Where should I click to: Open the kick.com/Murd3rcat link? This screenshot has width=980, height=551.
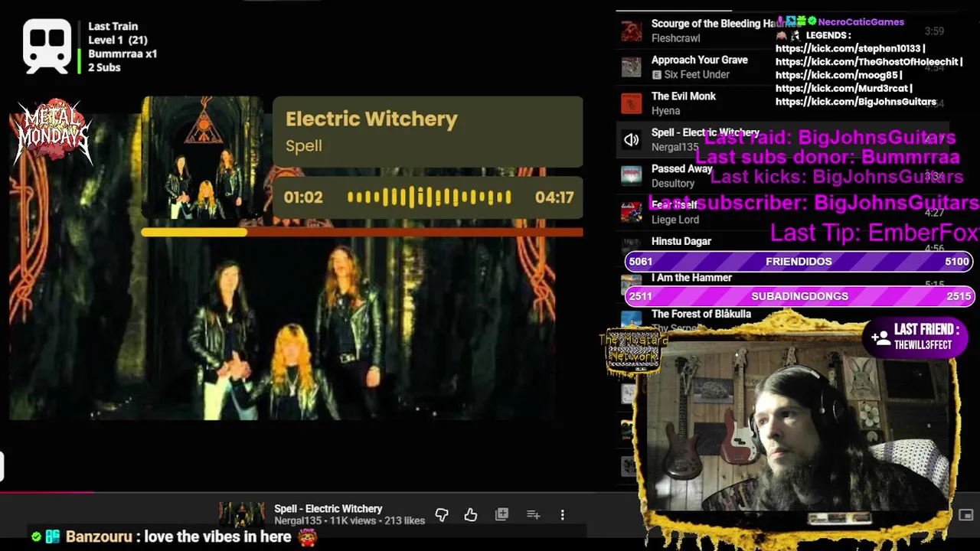point(844,89)
